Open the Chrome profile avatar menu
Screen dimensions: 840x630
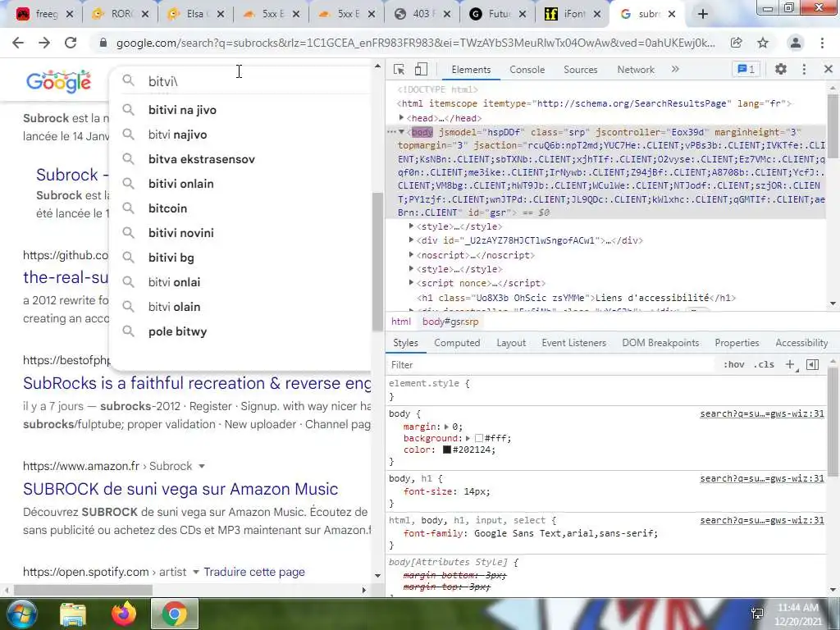(x=796, y=43)
